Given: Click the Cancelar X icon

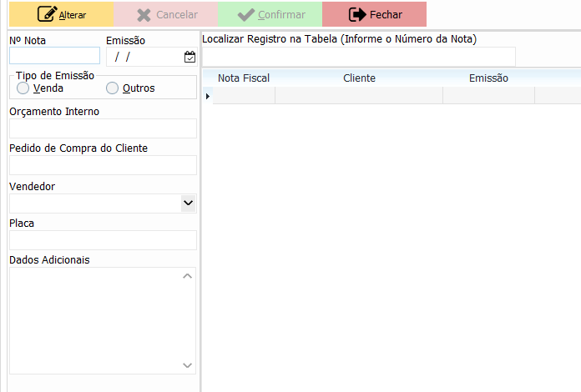Looking at the screenshot, I should 144,14.
